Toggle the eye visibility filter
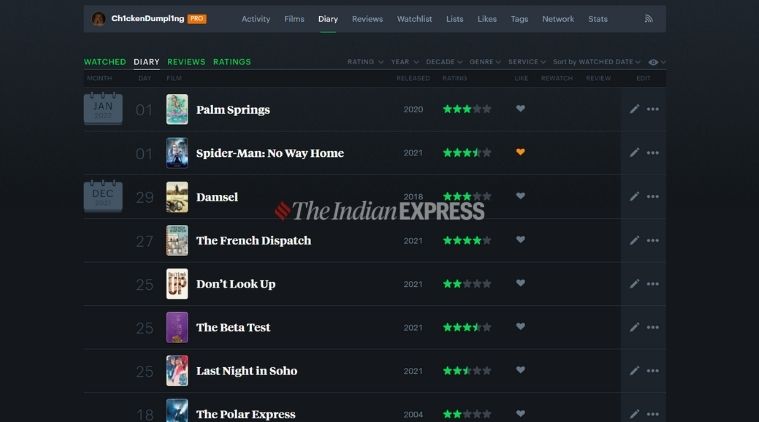Image resolution: width=759 pixels, height=422 pixels. 656,62
